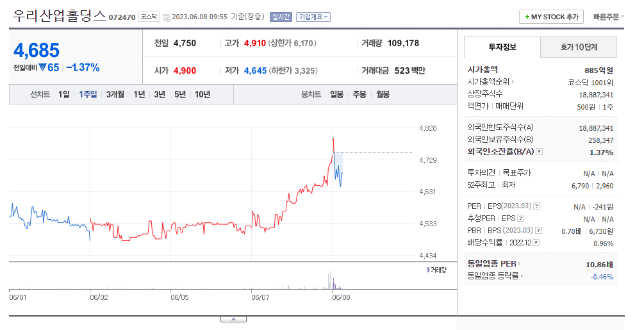Switch to the 호가10단계 tab
Screen dimensions: 644x330
(x=579, y=47)
